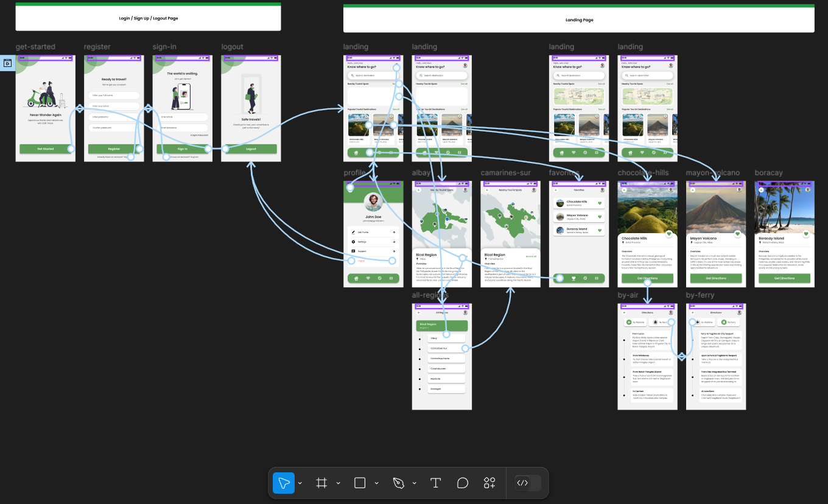Open the Actions and components menu

(489, 483)
